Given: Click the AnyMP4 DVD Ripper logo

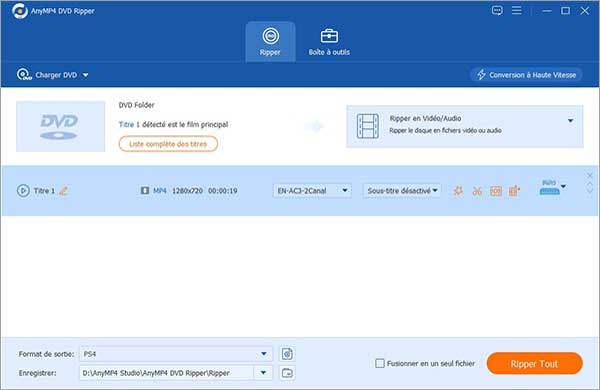Looking at the screenshot, I should click(x=20, y=11).
